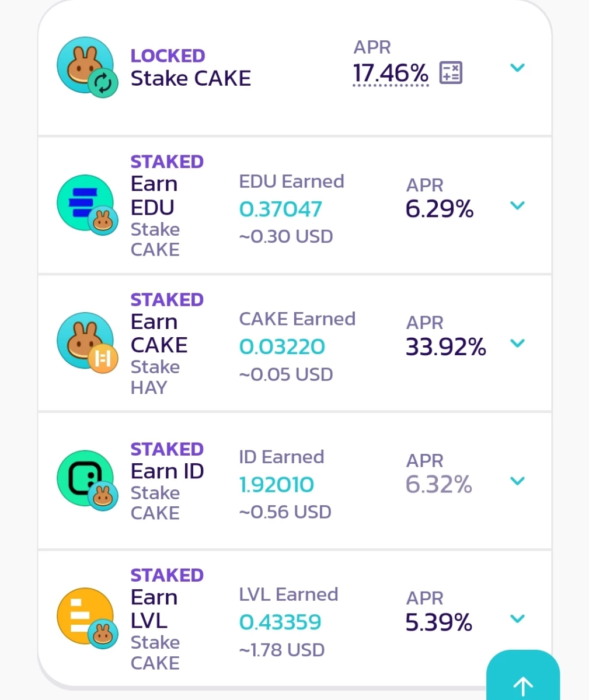Click the HAY badge on CAKE pool
The width and height of the screenshot is (589, 700).
[103, 358]
